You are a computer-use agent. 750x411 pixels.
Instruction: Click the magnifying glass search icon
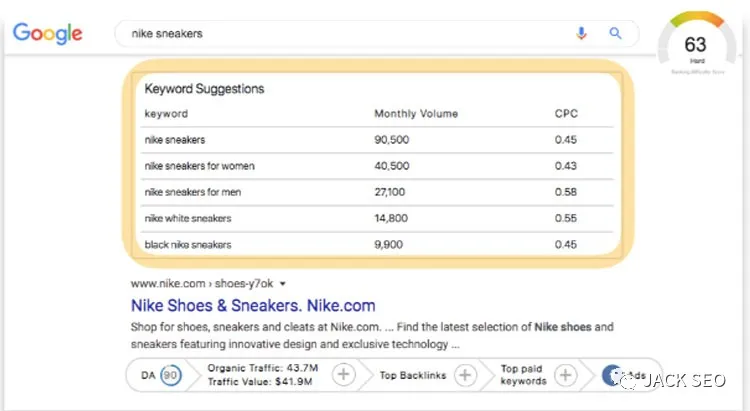(x=616, y=33)
